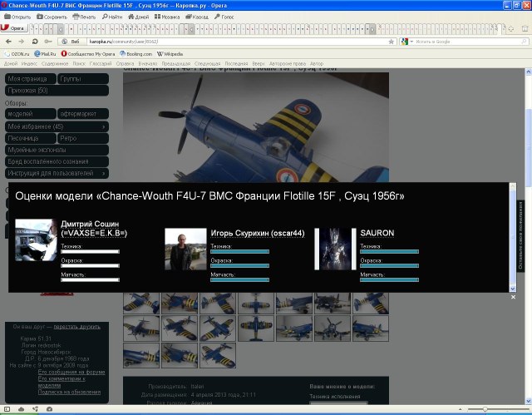The height and width of the screenshot is (415, 532).
Task: Open Игорь Скурихин (oscar44) profile
Action: [x=256, y=233]
